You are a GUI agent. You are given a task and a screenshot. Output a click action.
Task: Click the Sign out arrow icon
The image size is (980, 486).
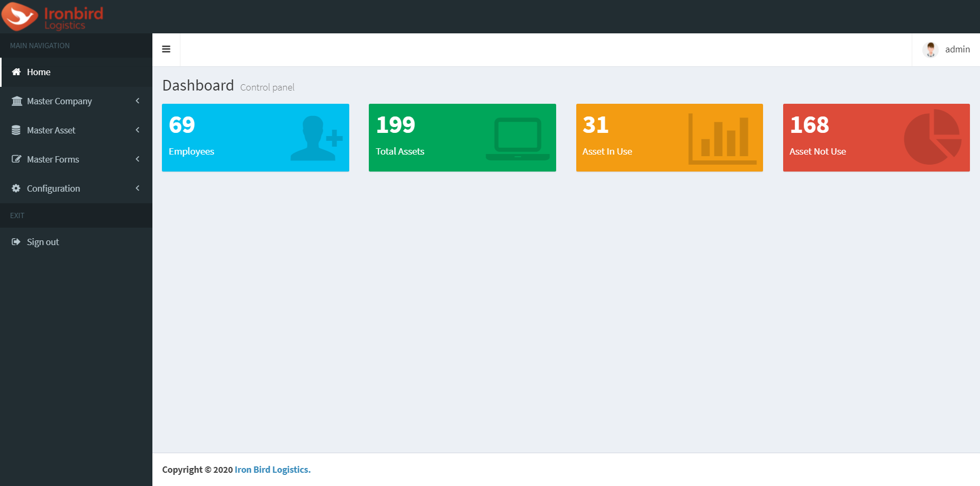coord(16,242)
